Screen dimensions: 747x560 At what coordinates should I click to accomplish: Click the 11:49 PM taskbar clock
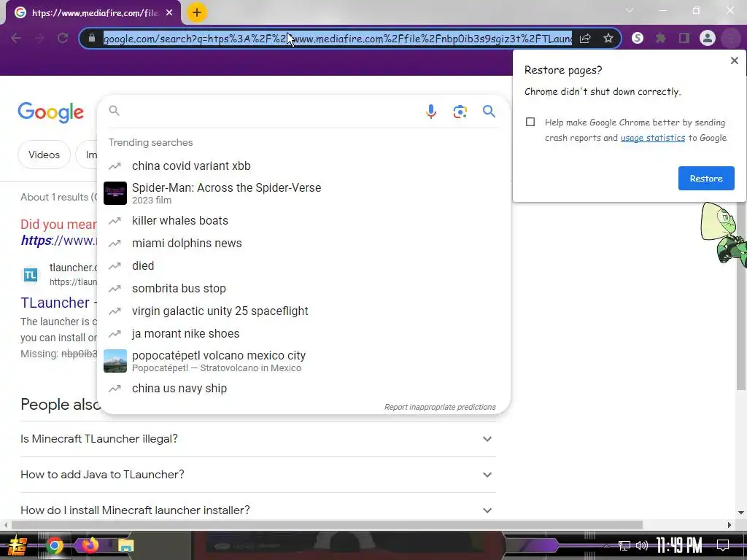679,545
